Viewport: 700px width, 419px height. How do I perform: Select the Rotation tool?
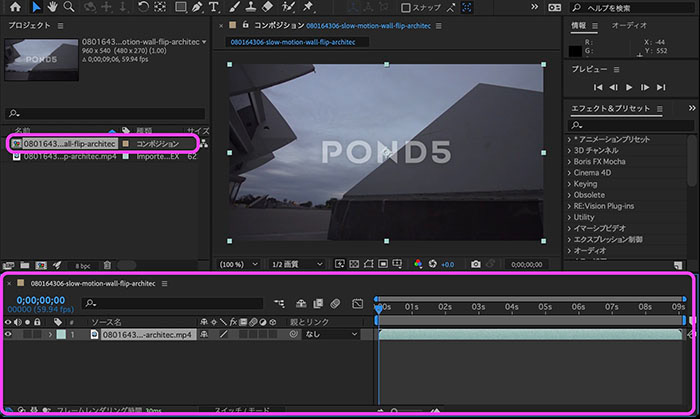click(x=143, y=7)
